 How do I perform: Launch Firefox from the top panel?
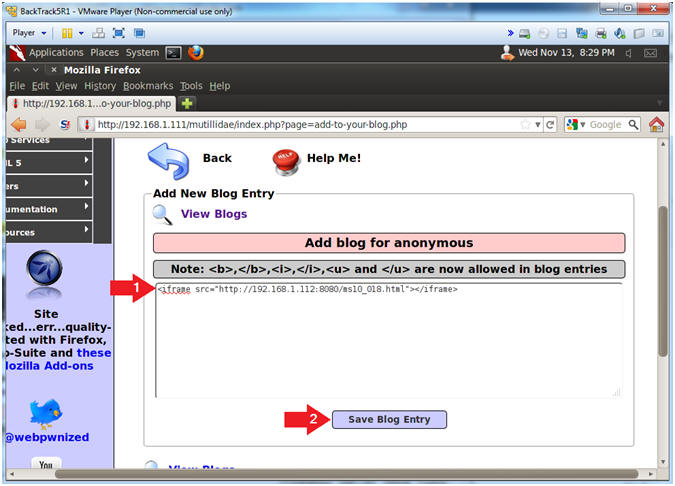[x=196, y=53]
